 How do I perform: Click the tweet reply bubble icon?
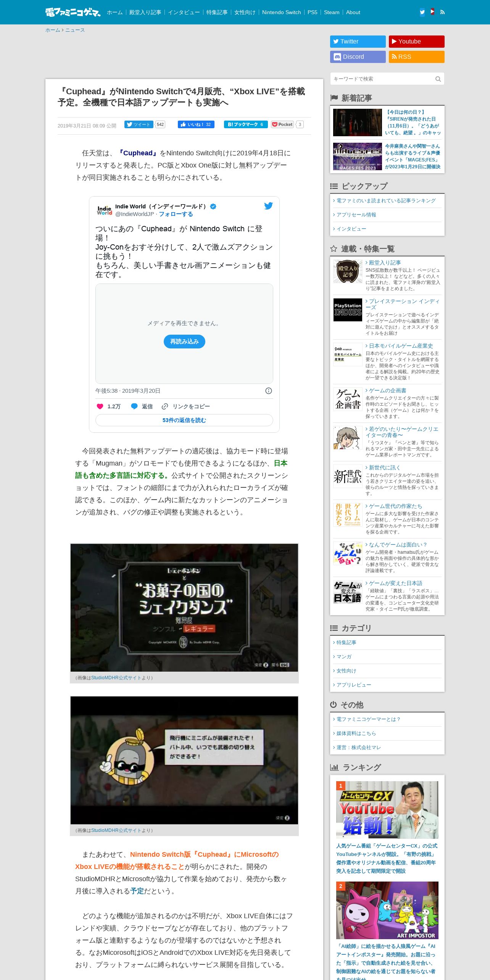(x=134, y=406)
